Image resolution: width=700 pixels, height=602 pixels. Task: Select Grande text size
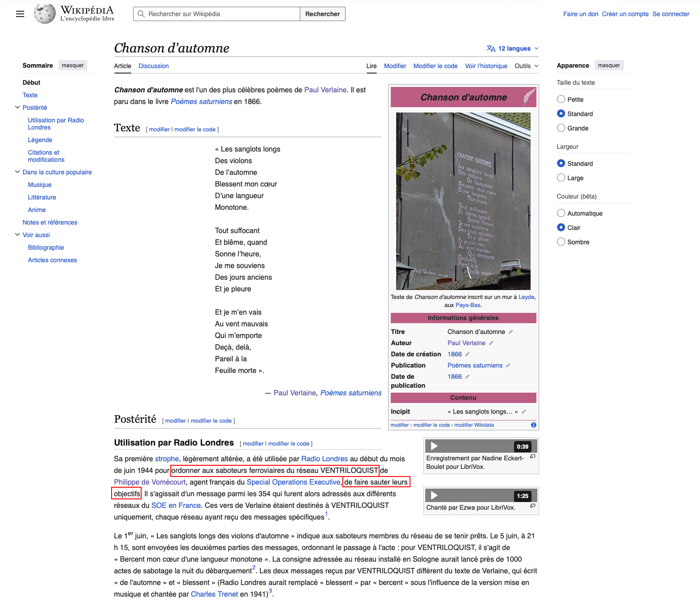pos(561,128)
